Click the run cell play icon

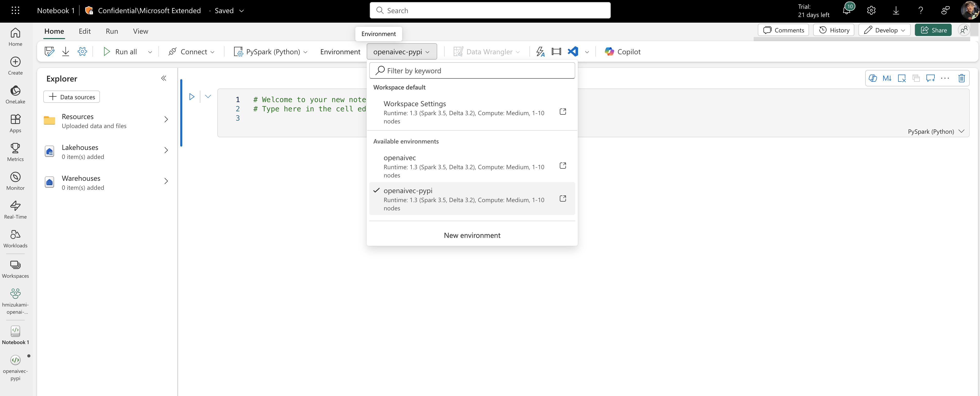[192, 96]
